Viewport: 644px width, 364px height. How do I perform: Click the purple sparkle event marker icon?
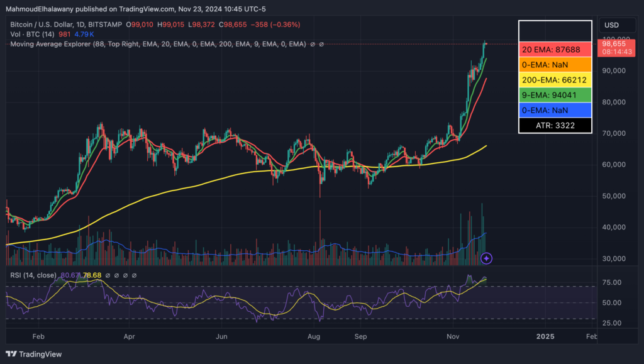(486, 258)
